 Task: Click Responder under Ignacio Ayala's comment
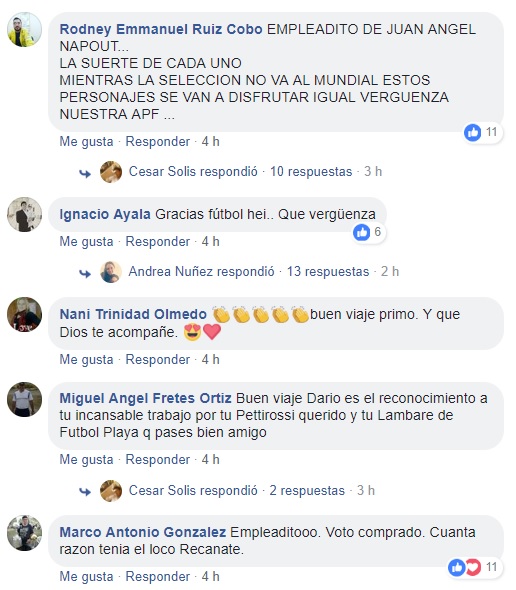point(158,242)
